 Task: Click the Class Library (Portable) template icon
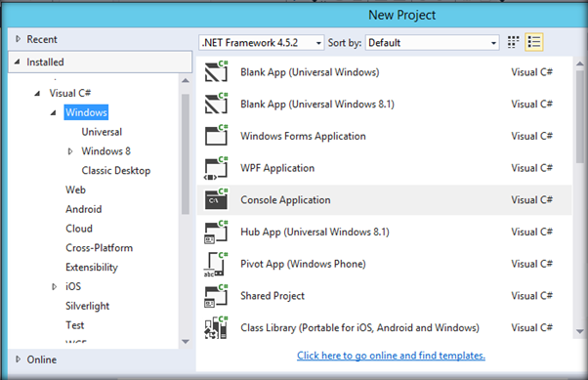click(x=217, y=327)
